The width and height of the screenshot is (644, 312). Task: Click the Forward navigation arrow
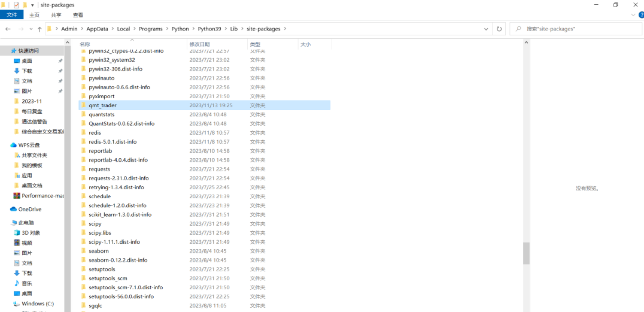coord(20,29)
